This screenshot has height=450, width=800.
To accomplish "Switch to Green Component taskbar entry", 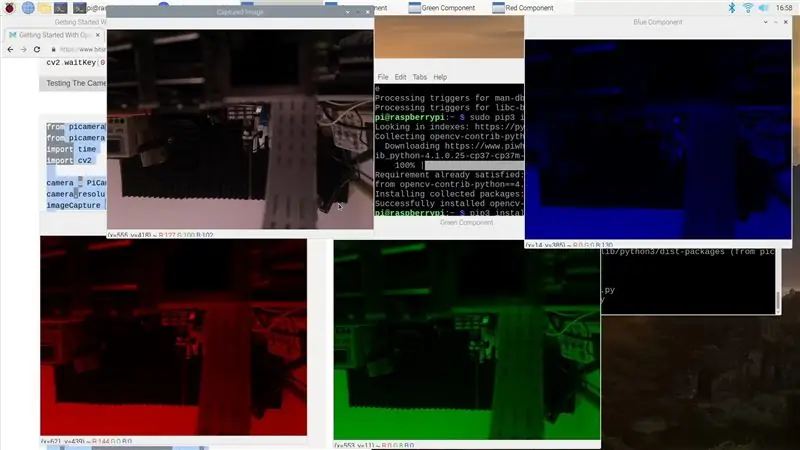I will (x=442, y=8).
